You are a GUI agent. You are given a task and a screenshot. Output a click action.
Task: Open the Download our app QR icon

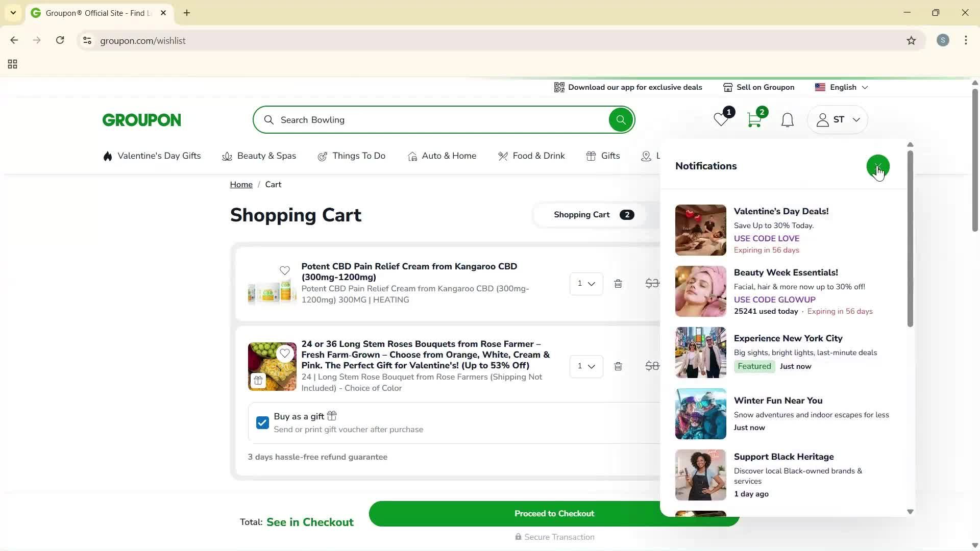(x=559, y=87)
